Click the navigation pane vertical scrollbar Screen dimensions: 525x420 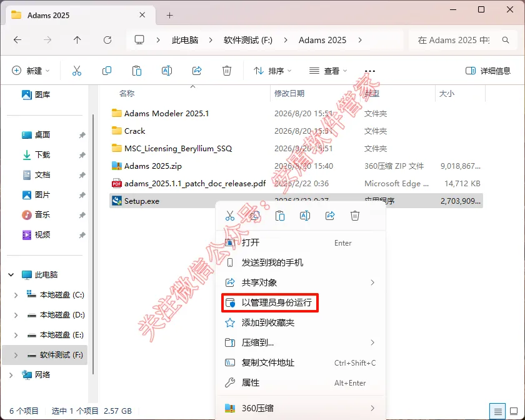click(x=92, y=244)
